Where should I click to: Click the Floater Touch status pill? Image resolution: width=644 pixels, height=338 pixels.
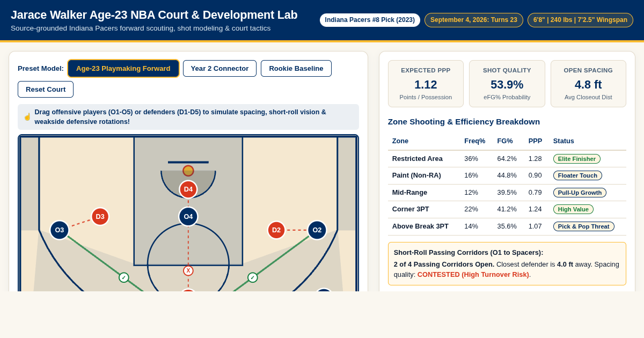[577, 175]
